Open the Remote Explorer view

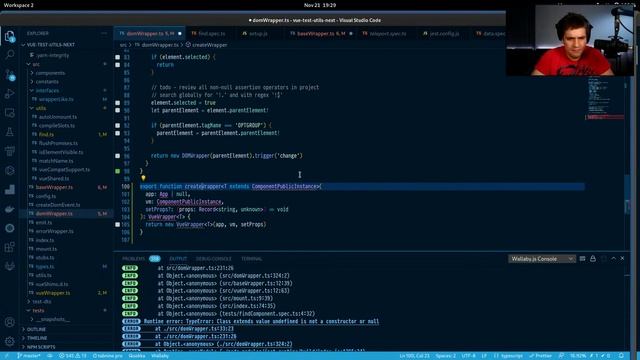[9, 113]
